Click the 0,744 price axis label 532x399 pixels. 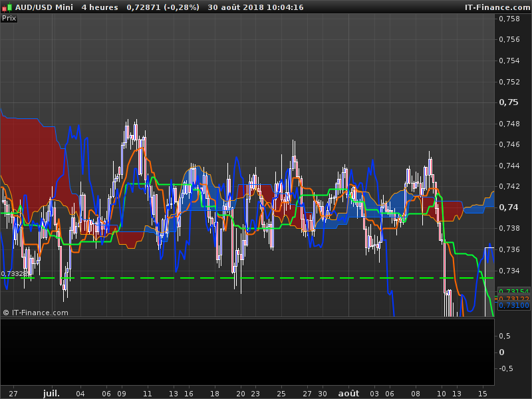coord(509,166)
